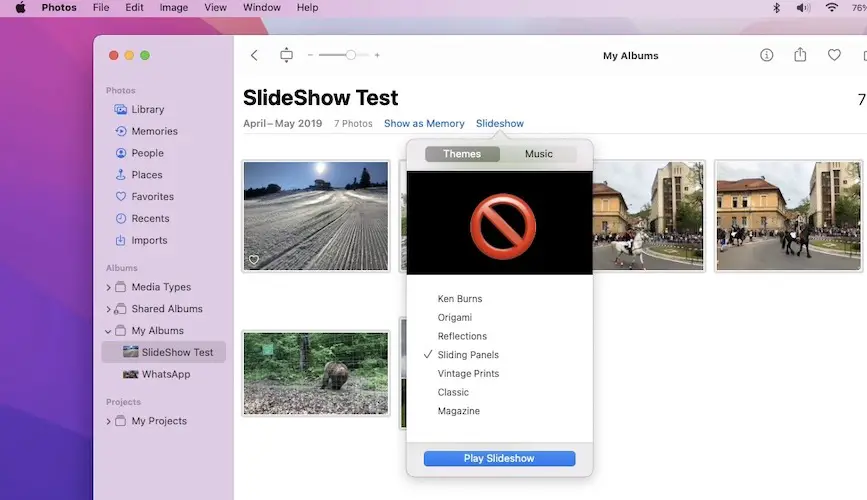Click the aspect ratio toggle icon
Screen dimensions: 867x500
[287, 56]
